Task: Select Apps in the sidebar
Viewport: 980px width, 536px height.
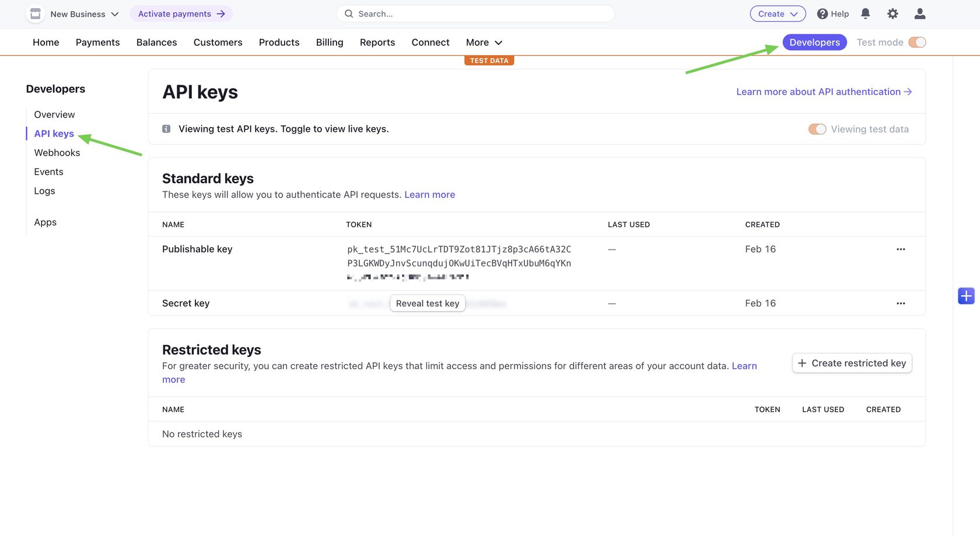Action: click(x=45, y=222)
